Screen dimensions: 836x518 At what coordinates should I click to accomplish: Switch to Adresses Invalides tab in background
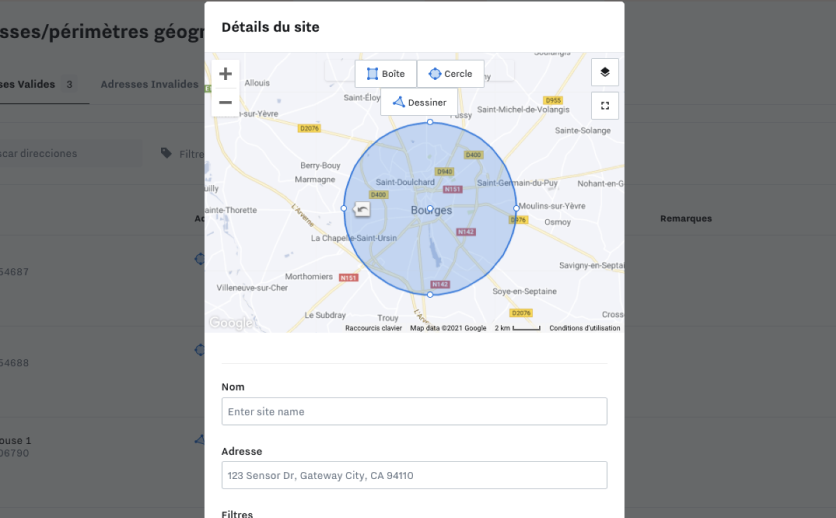[x=149, y=84]
